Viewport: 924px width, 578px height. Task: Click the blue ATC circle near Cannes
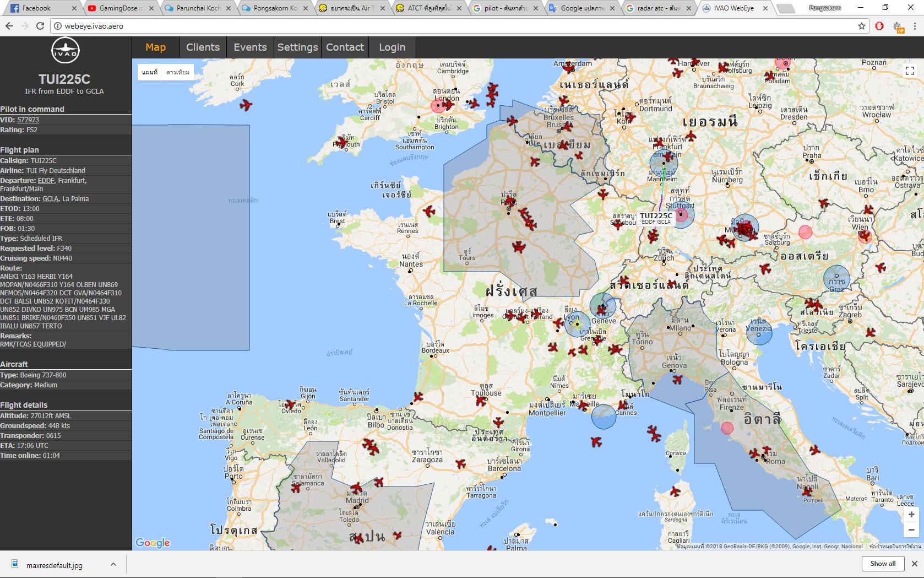(x=604, y=417)
